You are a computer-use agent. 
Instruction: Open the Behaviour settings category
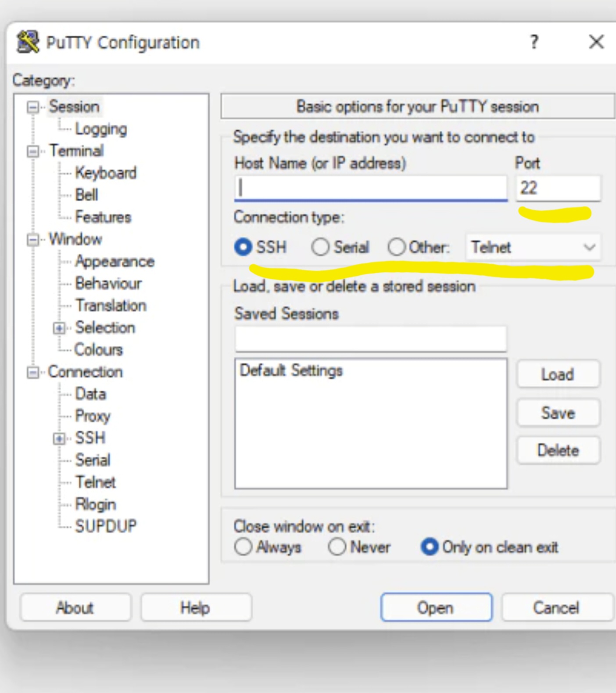[x=108, y=284]
